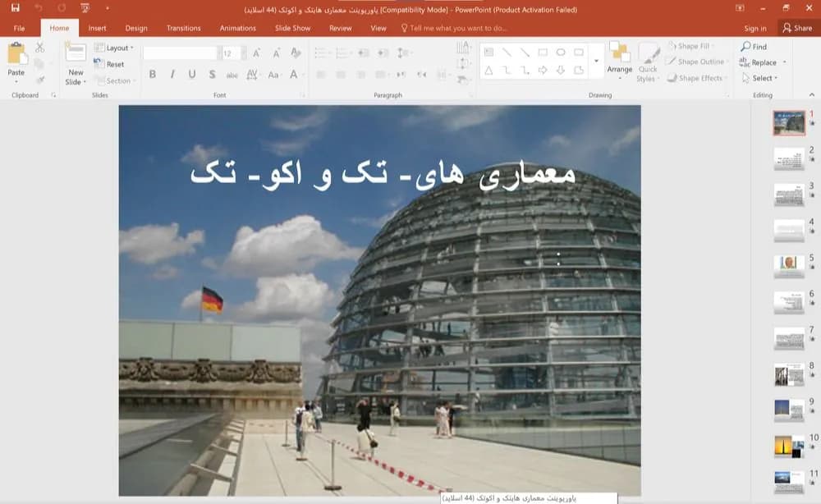Expand the shapes gallery More arrow
This screenshot has height=504, width=821.
(596, 62)
